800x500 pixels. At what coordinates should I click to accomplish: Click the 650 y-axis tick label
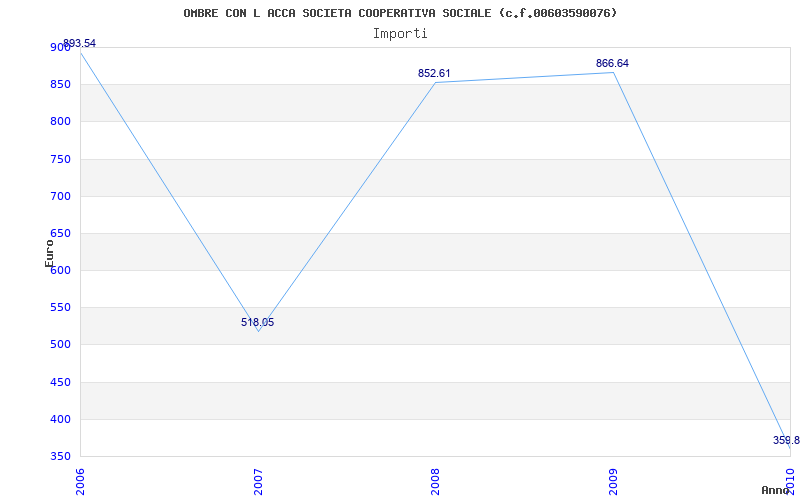coord(59,234)
